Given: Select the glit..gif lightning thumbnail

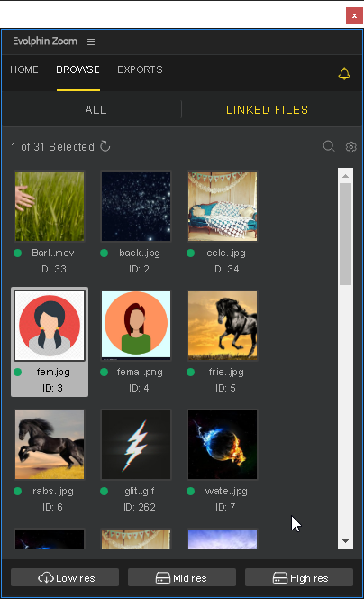Looking at the screenshot, I should tap(136, 445).
